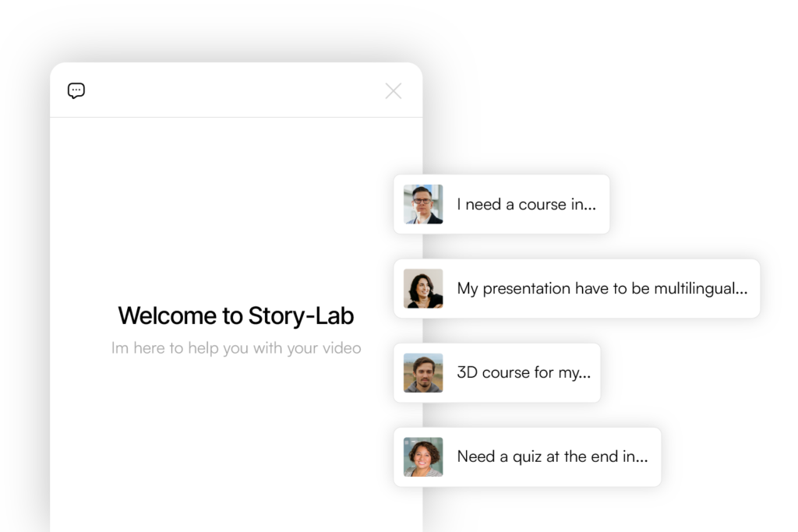Click the chat bubble icon in header
Image resolution: width=798 pixels, height=532 pixels.
coord(76,91)
